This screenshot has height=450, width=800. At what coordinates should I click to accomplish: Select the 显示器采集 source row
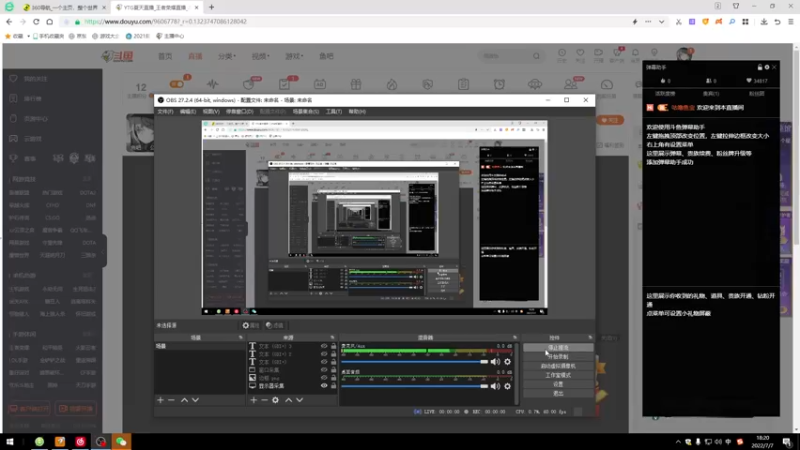coord(292,386)
